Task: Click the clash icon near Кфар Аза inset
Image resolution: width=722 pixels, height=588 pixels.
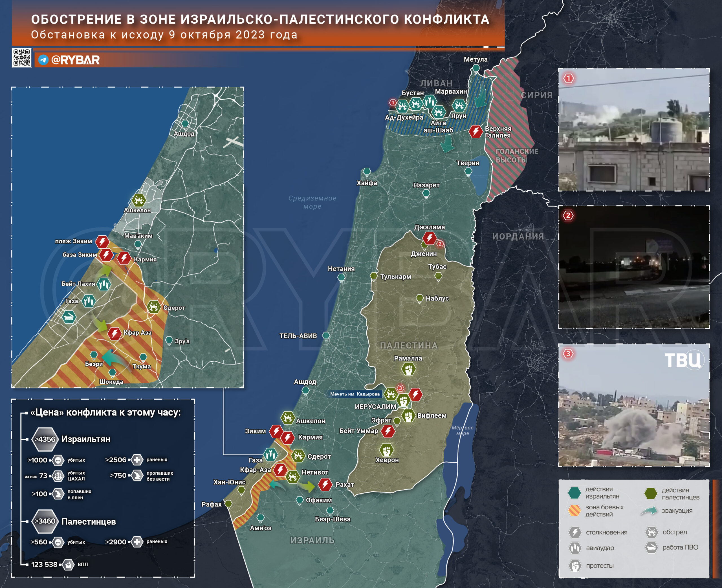Action: pos(115,333)
